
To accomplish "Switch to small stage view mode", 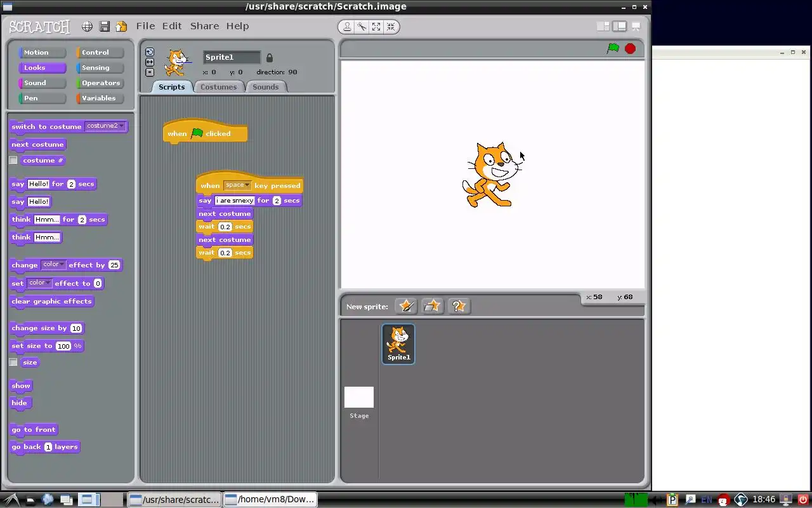I will point(603,27).
